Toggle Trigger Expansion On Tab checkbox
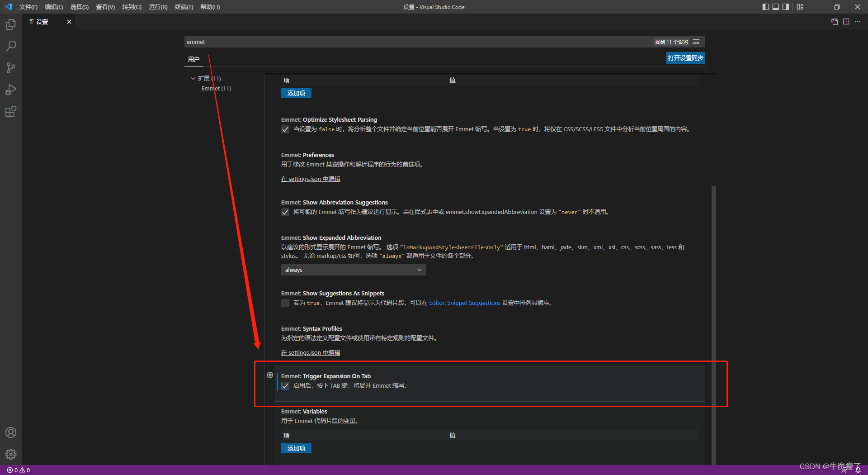This screenshot has width=868, height=475. [x=285, y=386]
